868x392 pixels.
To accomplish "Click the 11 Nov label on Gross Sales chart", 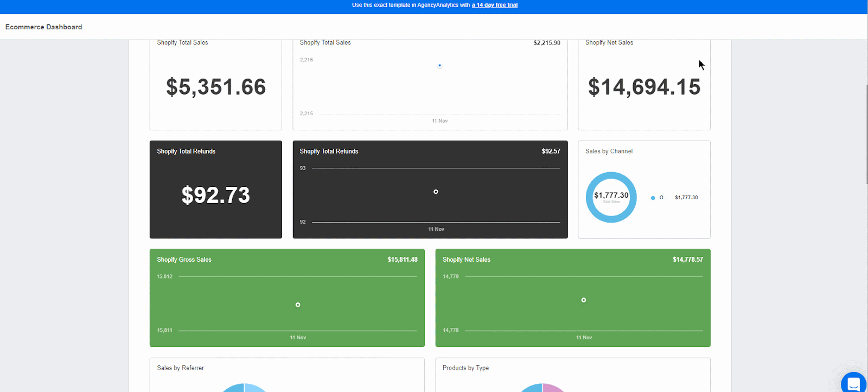I will [298, 338].
